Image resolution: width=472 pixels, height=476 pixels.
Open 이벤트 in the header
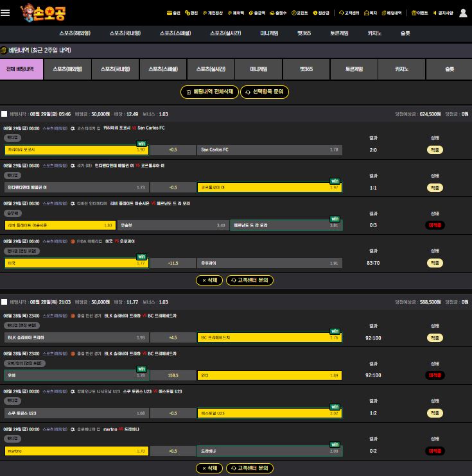[x=420, y=13]
